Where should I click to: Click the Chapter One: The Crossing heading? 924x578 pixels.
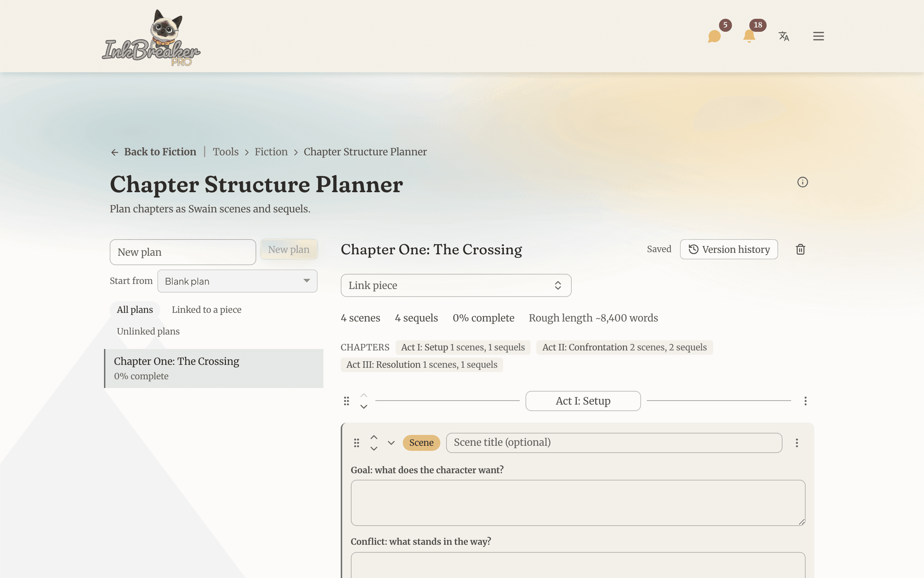point(431,250)
